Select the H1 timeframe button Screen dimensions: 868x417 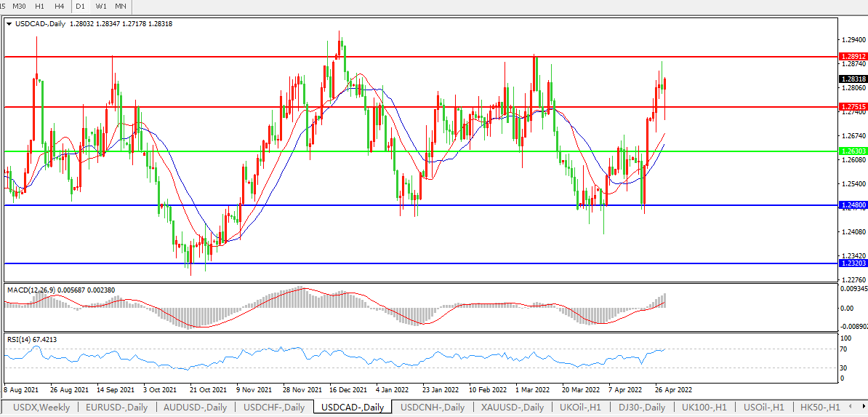40,6
